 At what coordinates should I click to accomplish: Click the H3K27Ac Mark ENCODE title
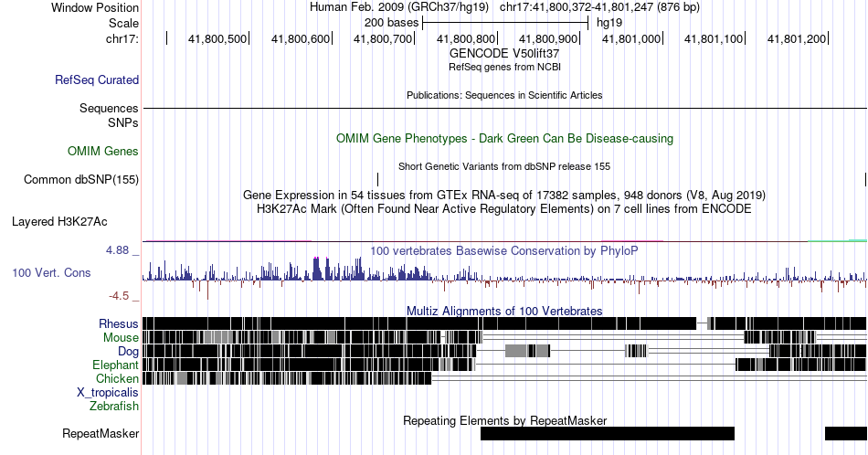(504, 208)
